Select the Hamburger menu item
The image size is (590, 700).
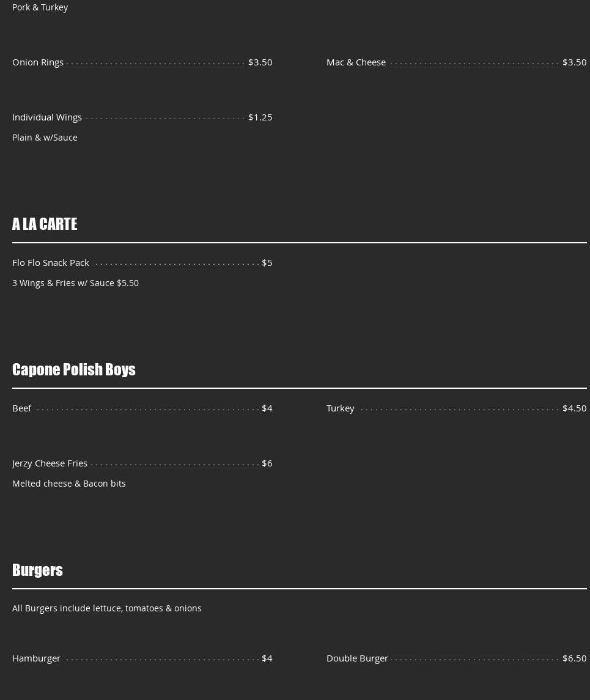37,658
